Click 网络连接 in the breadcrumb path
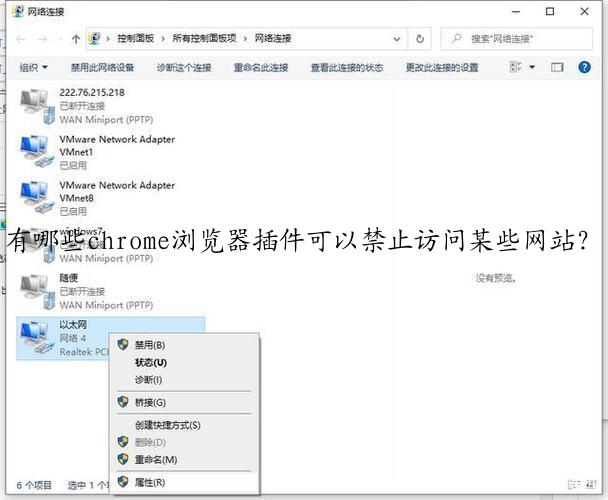The height and width of the screenshot is (500, 608). point(273,38)
